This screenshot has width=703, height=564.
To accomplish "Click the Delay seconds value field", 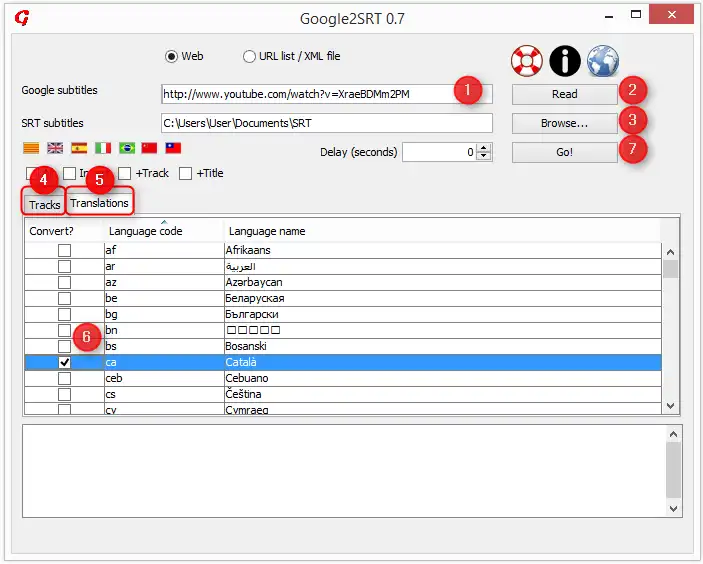I will point(439,152).
